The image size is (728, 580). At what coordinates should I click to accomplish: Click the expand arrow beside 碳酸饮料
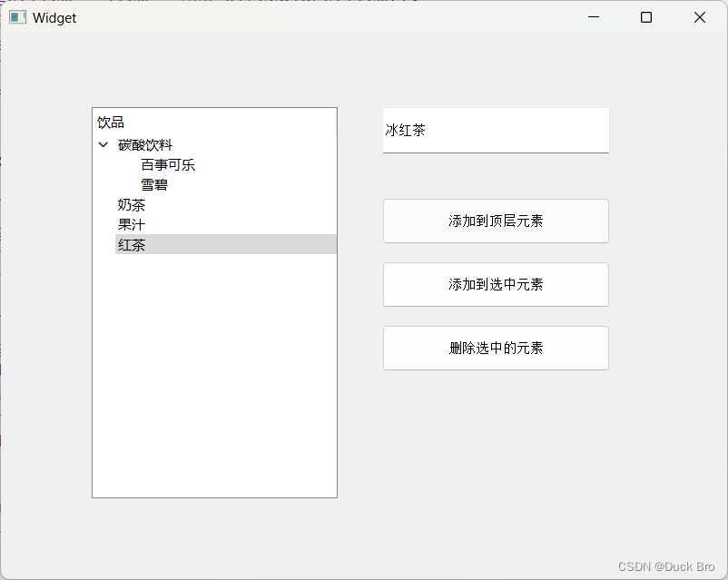coord(103,144)
